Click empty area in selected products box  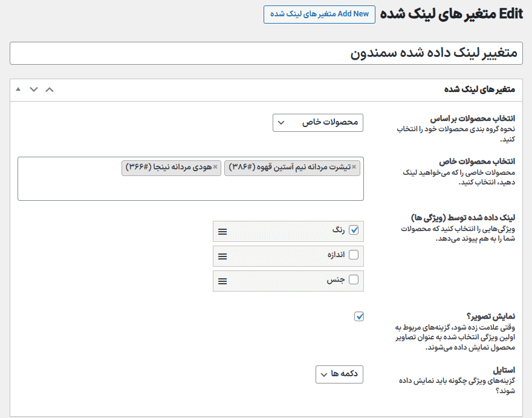[x=181, y=189]
